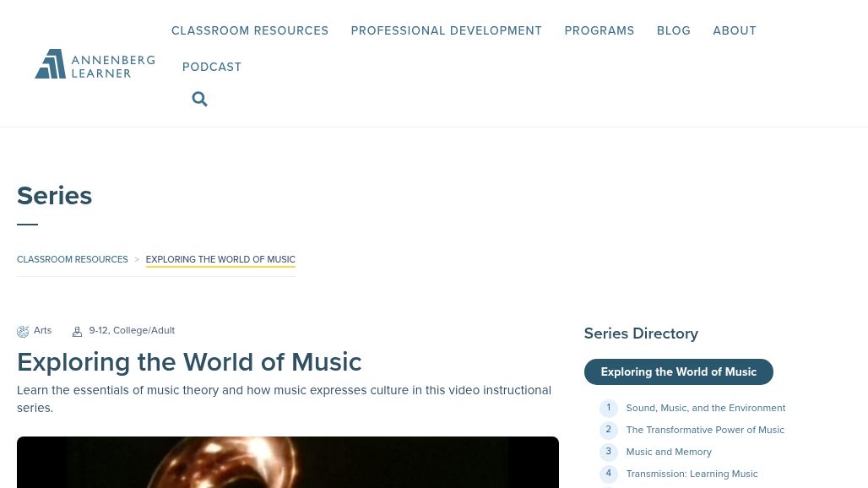Go to the Blog page
Viewport: 868px width, 488px height.
pos(673,31)
